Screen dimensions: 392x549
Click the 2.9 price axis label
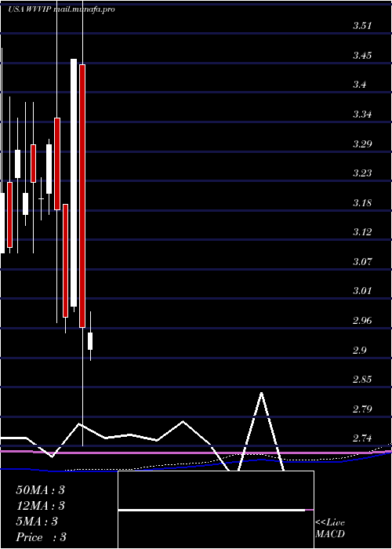[x=360, y=351]
